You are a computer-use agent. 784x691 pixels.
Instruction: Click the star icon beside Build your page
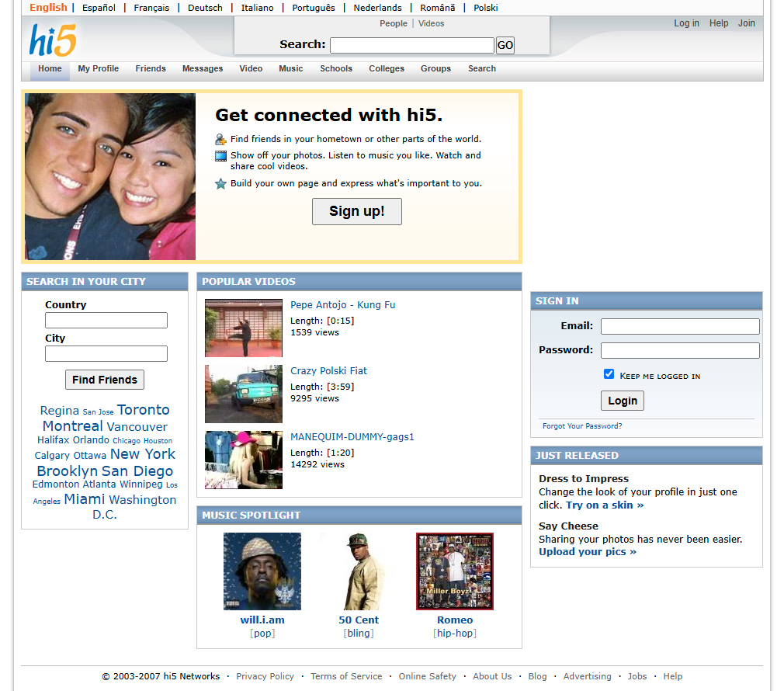click(220, 184)
